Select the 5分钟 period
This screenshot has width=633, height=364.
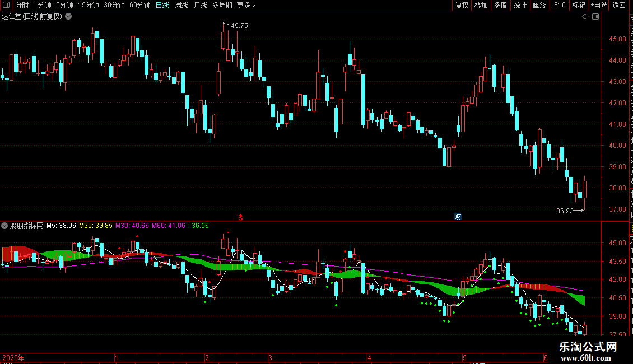(x=64, y=5)
